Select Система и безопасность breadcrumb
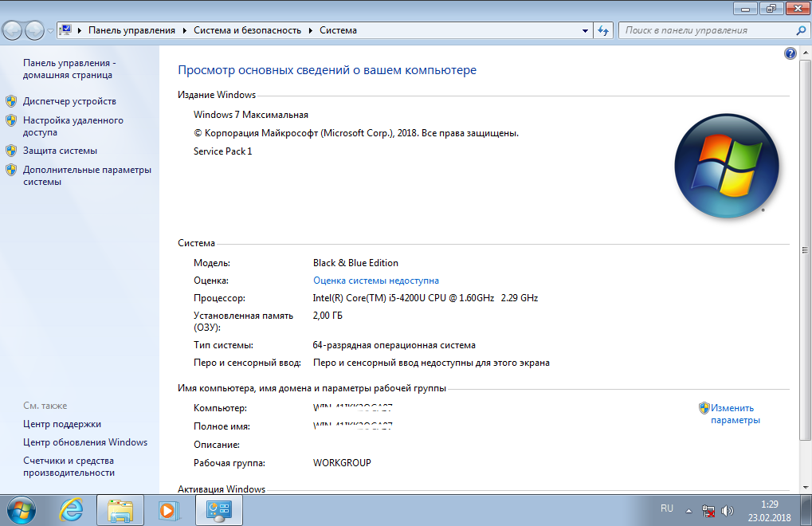Screen dimensions: 812x526 pos(247,30)
